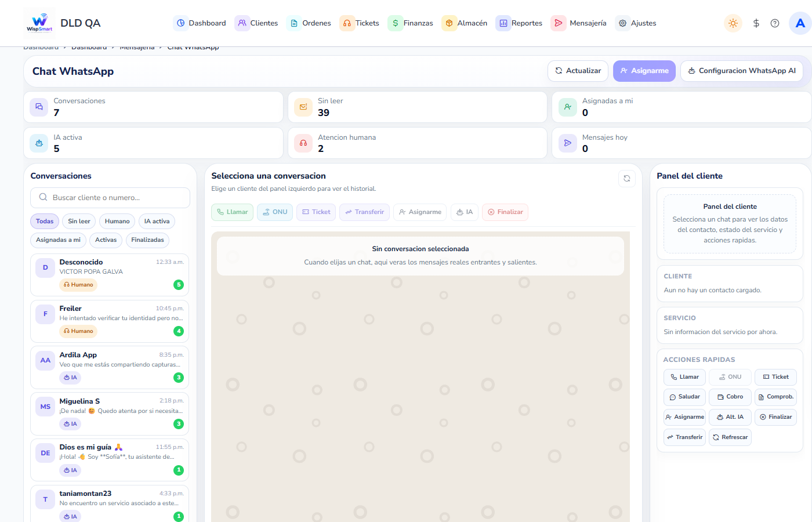Screen dimensions: 812x522
Task: Toggle the sun theme icon
Action: coord(733,23)
